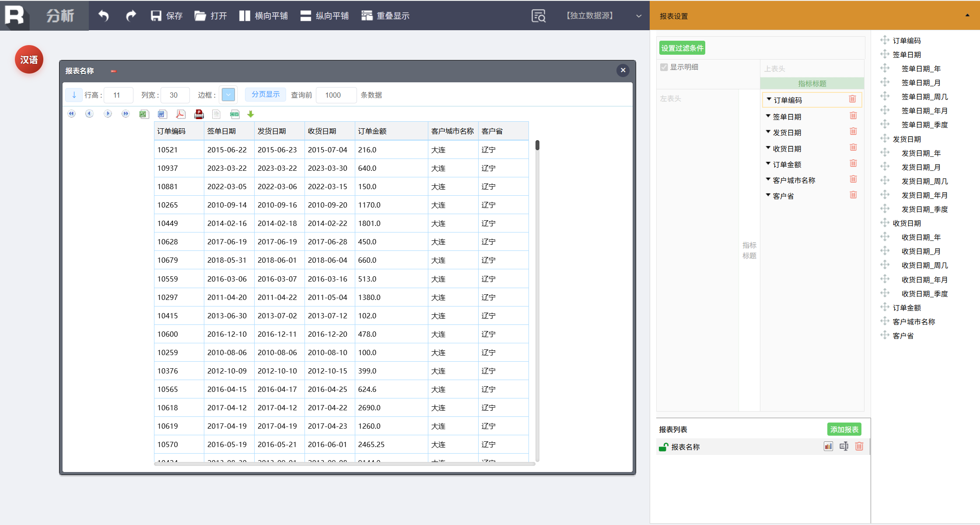This screenshot has height=525, width=980.
Task: Toggle the green lock on 报表名称
Action: (663, 447)
